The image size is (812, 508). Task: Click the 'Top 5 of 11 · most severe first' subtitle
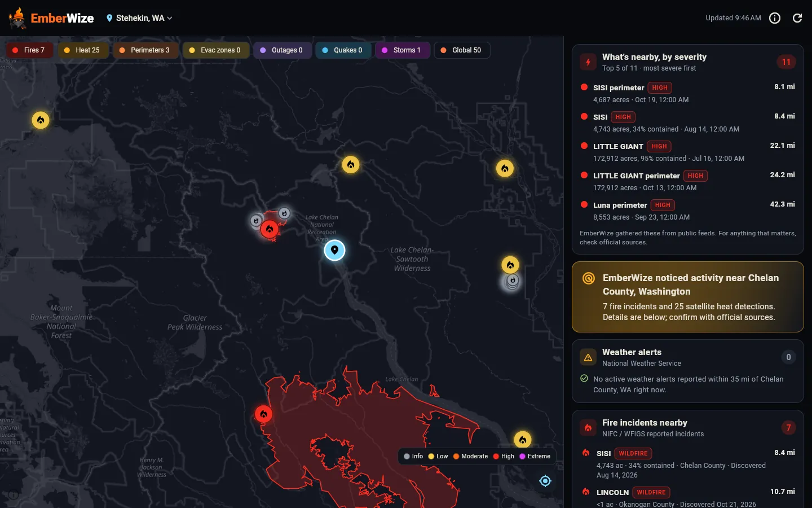click(649, 68)
